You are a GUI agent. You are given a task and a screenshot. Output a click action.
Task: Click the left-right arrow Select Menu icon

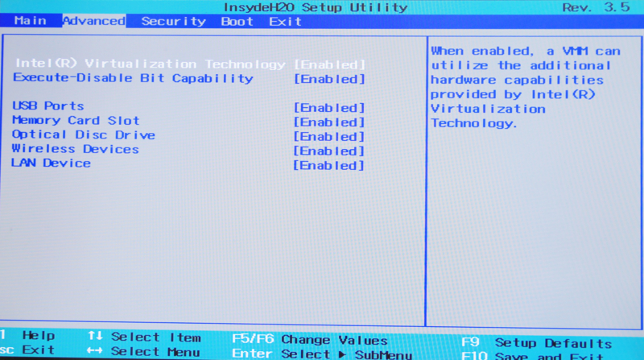click(94, 350)
